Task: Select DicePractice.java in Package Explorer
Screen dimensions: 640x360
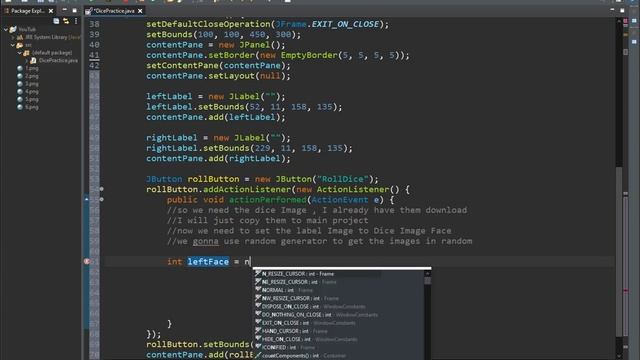Action: click(x=58, y=60)
